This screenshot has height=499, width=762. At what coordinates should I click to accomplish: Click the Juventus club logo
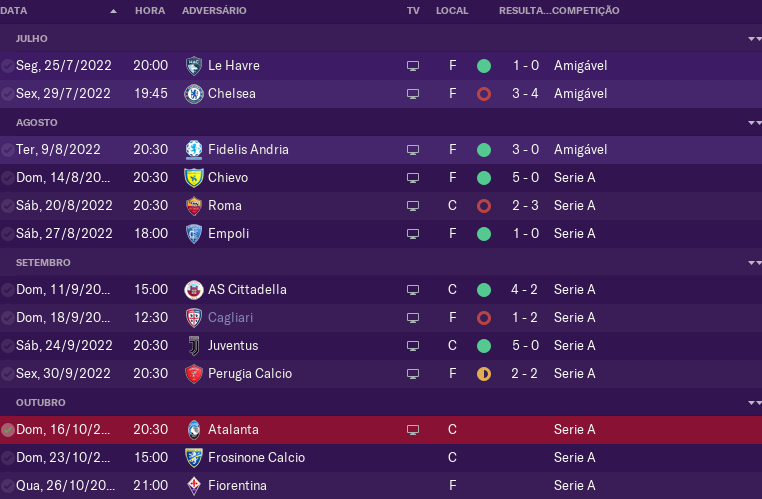(194, 345)
